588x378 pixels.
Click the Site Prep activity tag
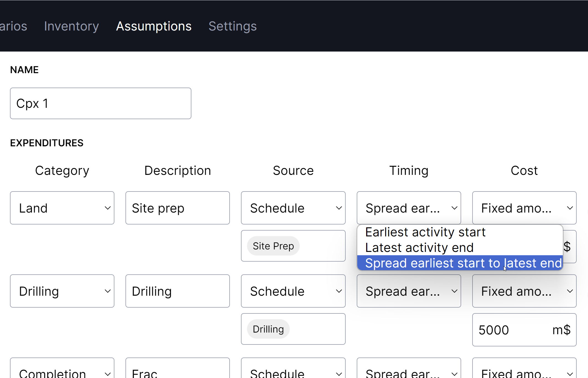click(x=273, y=246)
